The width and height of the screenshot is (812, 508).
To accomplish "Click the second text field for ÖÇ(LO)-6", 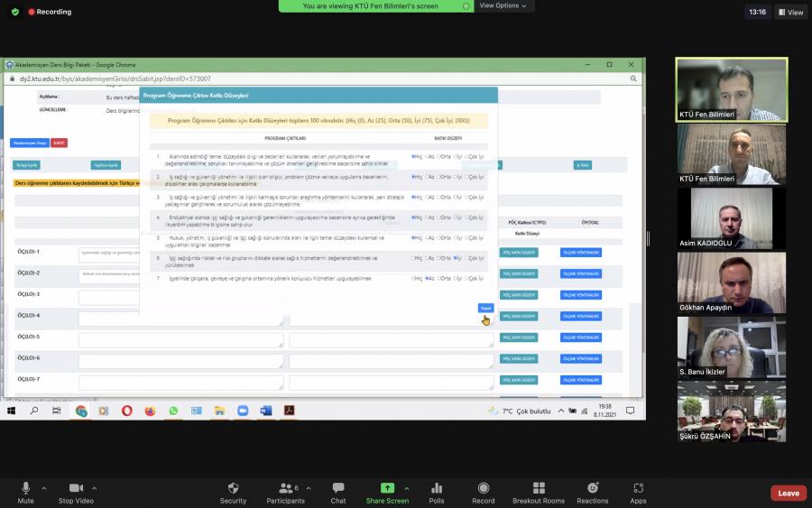I will point(391,362).
